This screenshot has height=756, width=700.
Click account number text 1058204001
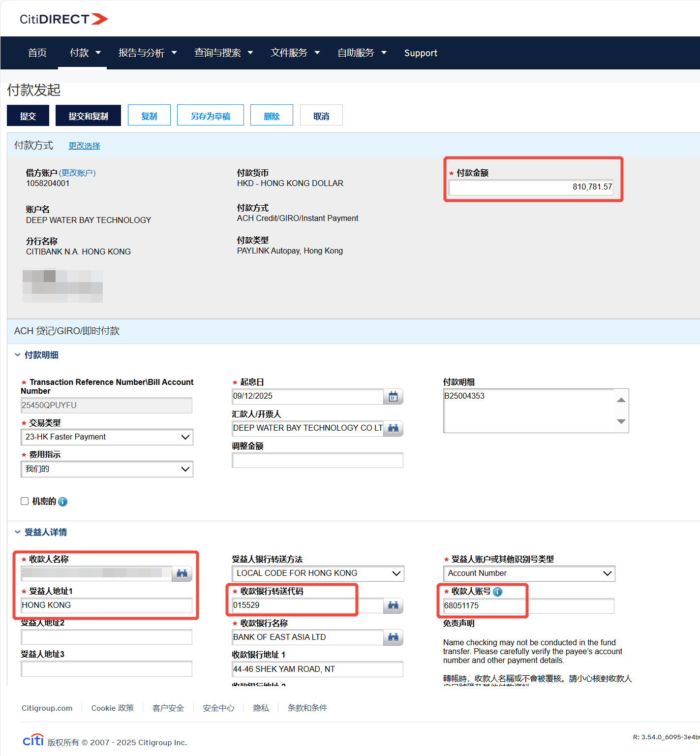coord(48,183)
